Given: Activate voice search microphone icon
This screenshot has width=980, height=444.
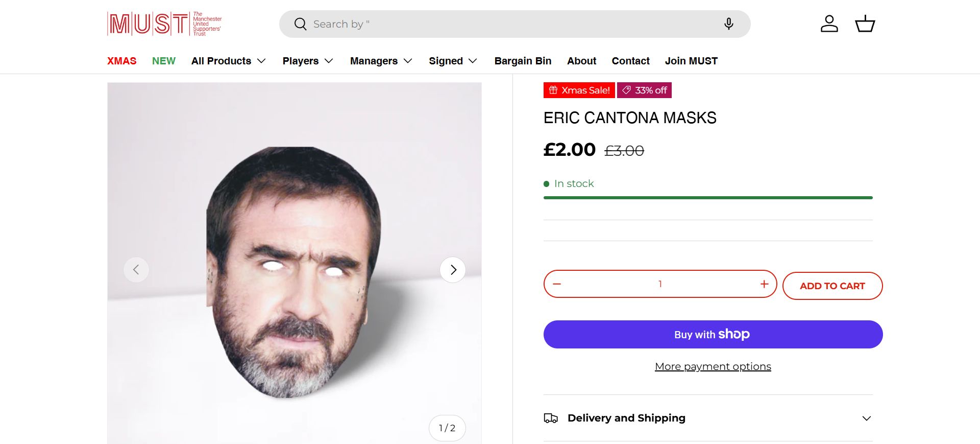Looking at the screenshot, I should (x=729, y=24).
